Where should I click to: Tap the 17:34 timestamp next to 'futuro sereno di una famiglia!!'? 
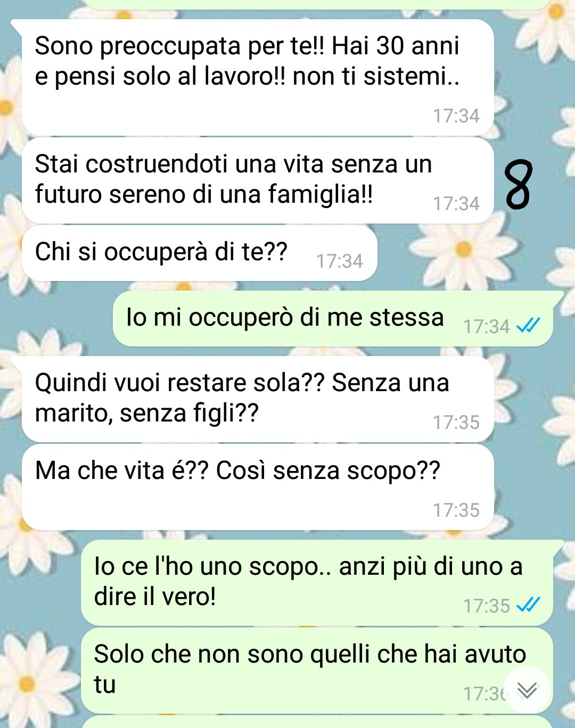click(x=456, y=204)
